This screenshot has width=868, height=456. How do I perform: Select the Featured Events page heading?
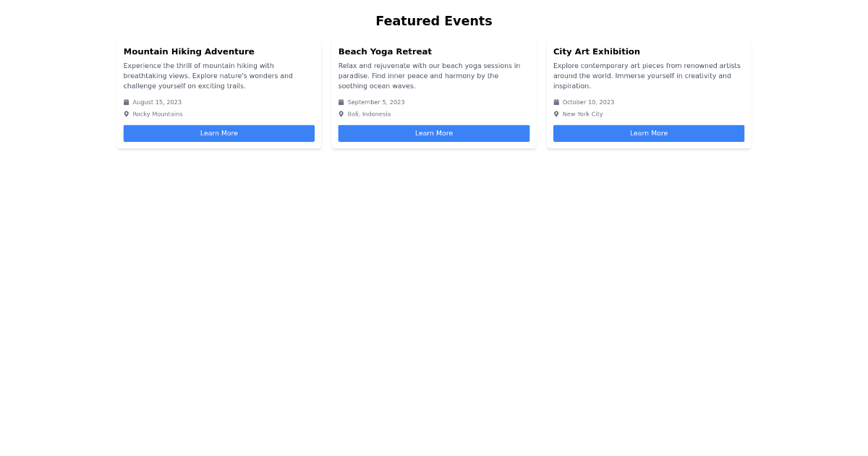[434, 21]
